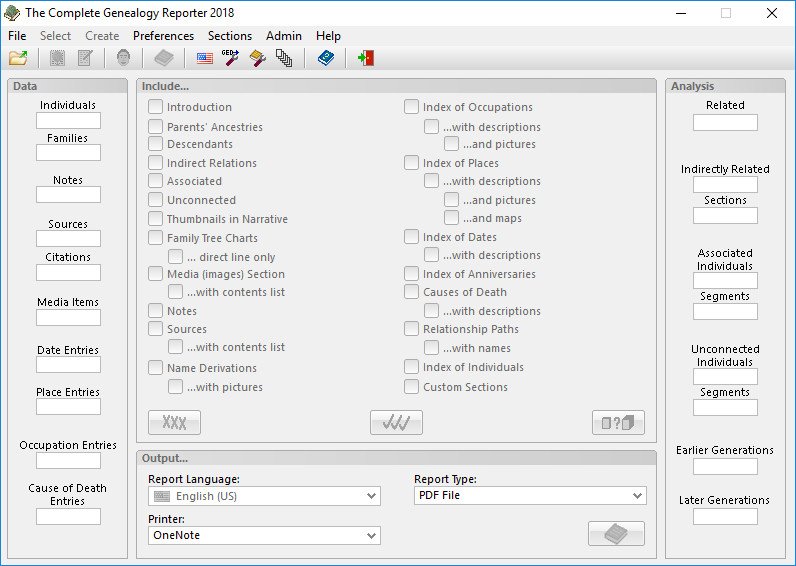
Task: Toggle the '...and maps' checkbox
Action: click(x=451, y=218)
